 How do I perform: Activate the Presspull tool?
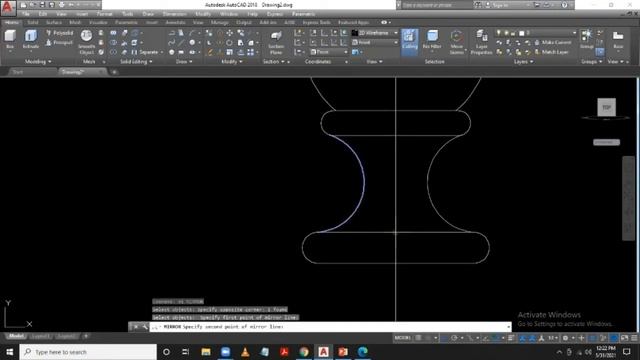60,42
